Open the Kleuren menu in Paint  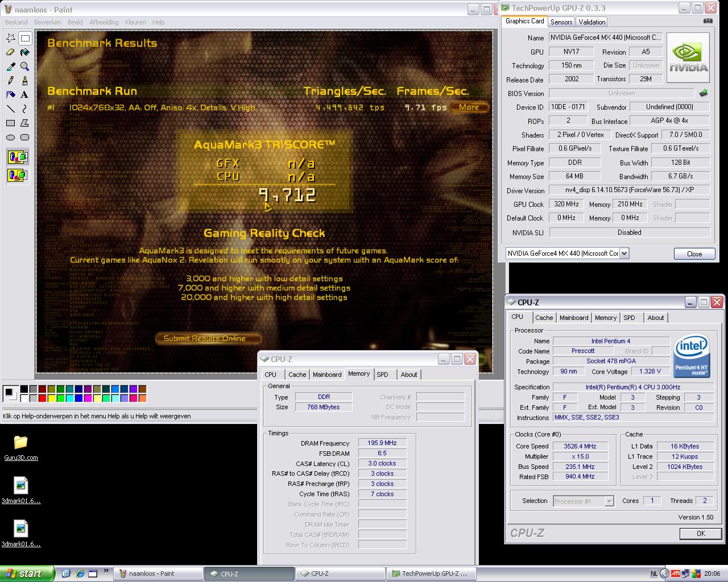pos(135,22)
